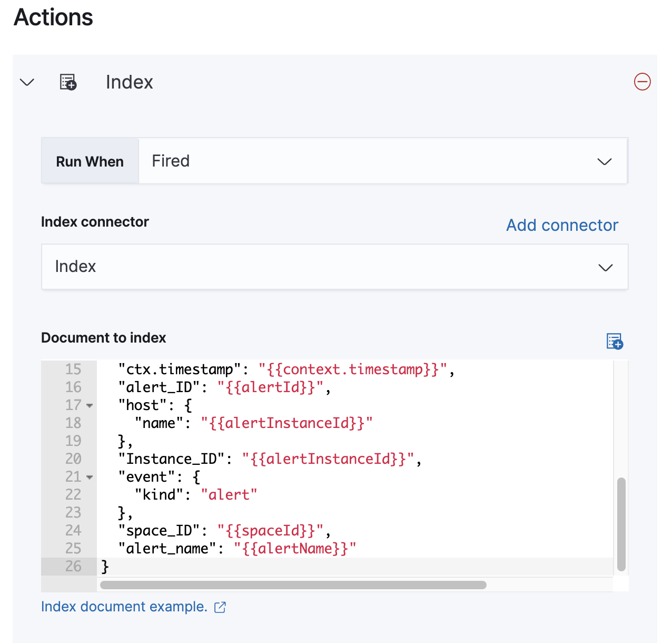Place cursor on the "name" line under host
Image resolution: width=672 pixels, height=643 pixels.
point(254,423)
